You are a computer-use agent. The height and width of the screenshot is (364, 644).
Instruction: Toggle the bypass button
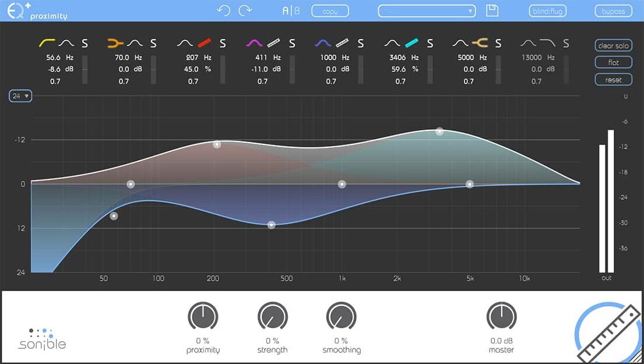(x=613, y=11)
